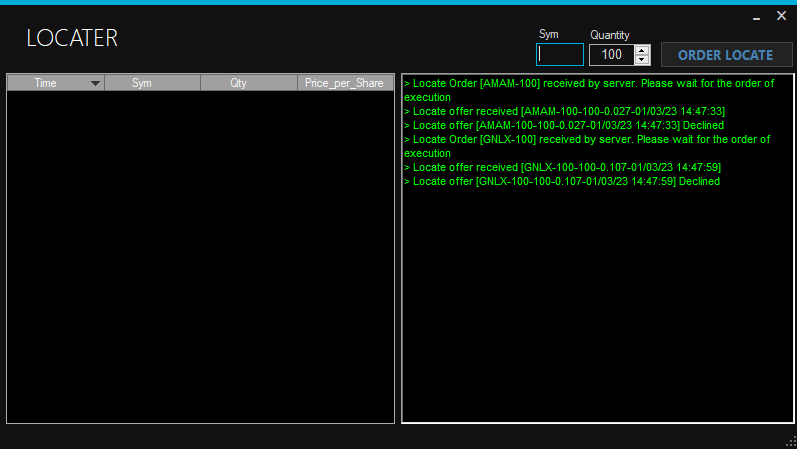Minimize the Locater window
797x449 pixels.
756,15
